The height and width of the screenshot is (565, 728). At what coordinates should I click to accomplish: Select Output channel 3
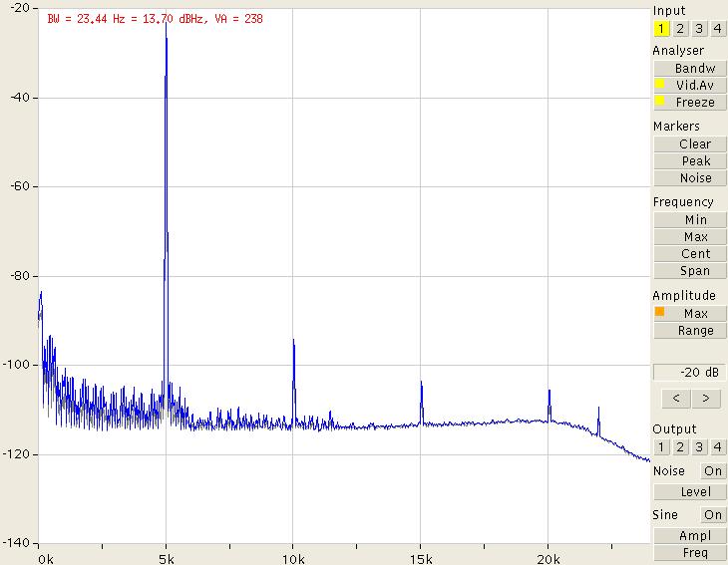pyautogui.click(x=699, y=447)
